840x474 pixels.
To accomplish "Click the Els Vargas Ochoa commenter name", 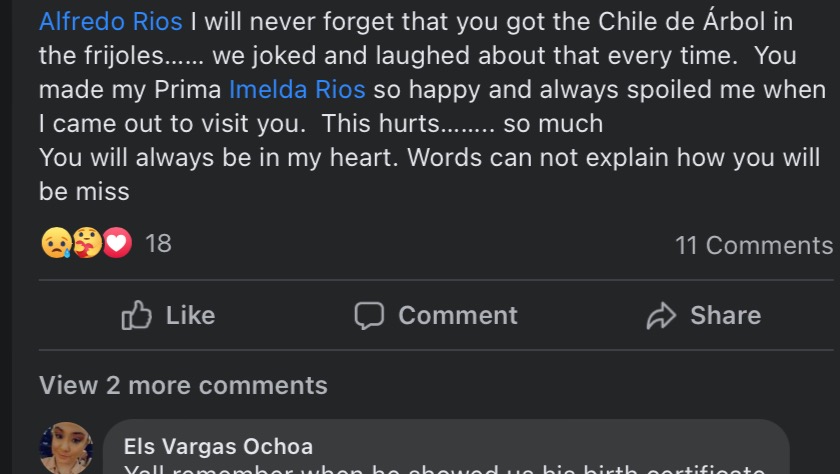I will point(218,447).
